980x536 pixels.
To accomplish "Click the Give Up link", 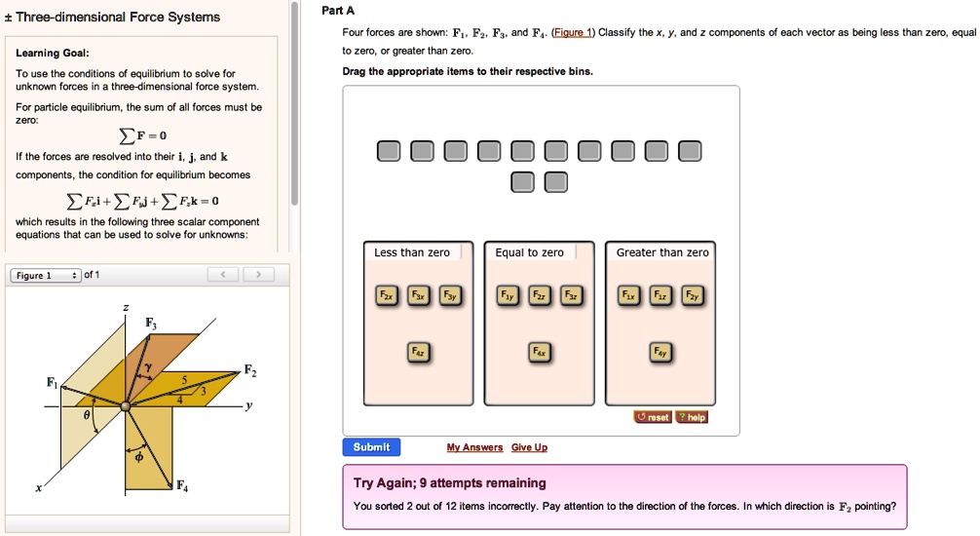I will [x=529, y=448].
